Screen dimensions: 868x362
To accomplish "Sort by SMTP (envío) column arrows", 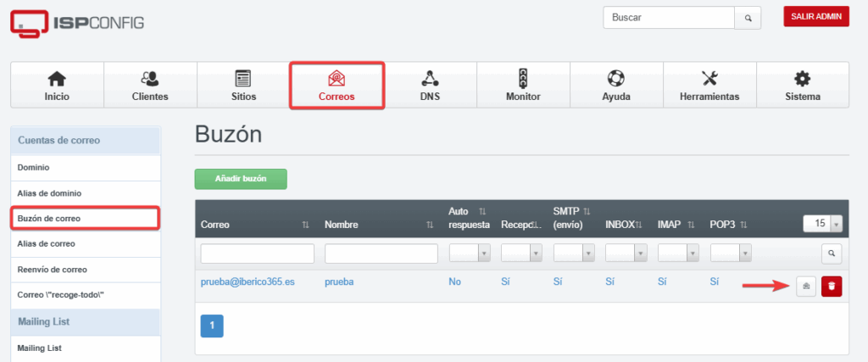I will pyautogui.click(x=587, y=211).
